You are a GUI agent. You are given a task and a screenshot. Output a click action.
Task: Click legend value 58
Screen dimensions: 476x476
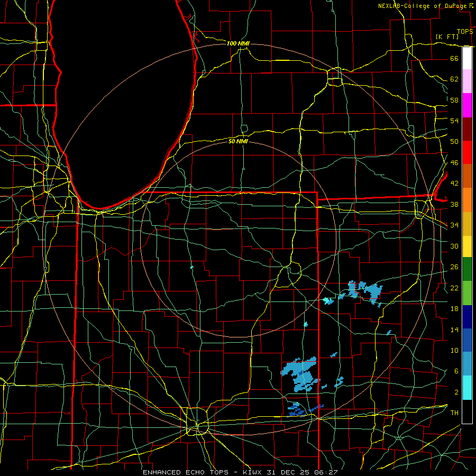click(x=454, y=100)
